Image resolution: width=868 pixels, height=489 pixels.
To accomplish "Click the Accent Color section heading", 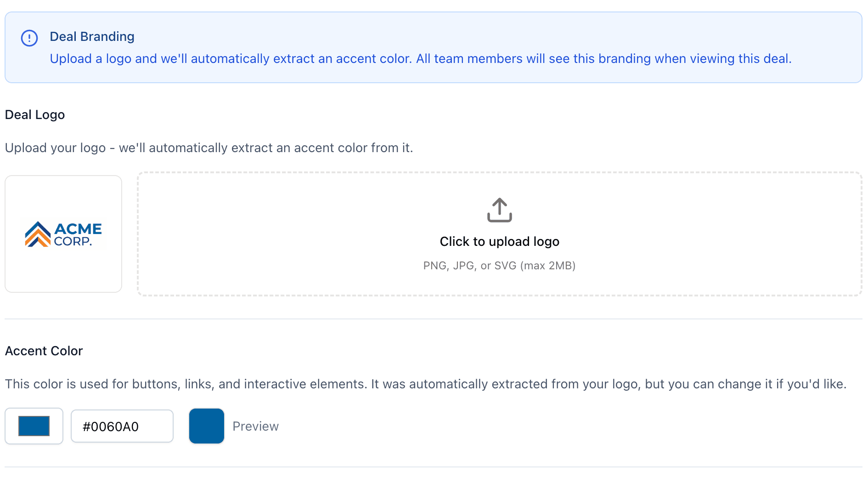I will [44, 351].
